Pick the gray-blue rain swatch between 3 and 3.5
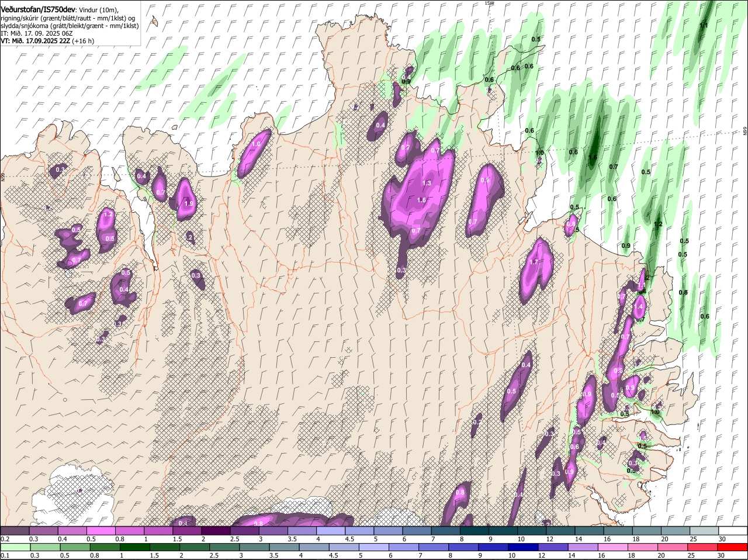748x560 pixels. tap(255, 547)
